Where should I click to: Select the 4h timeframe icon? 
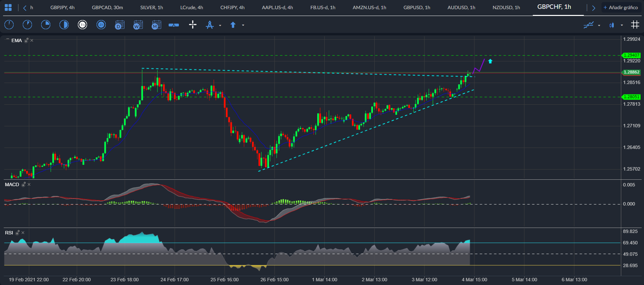pos(101,25)
